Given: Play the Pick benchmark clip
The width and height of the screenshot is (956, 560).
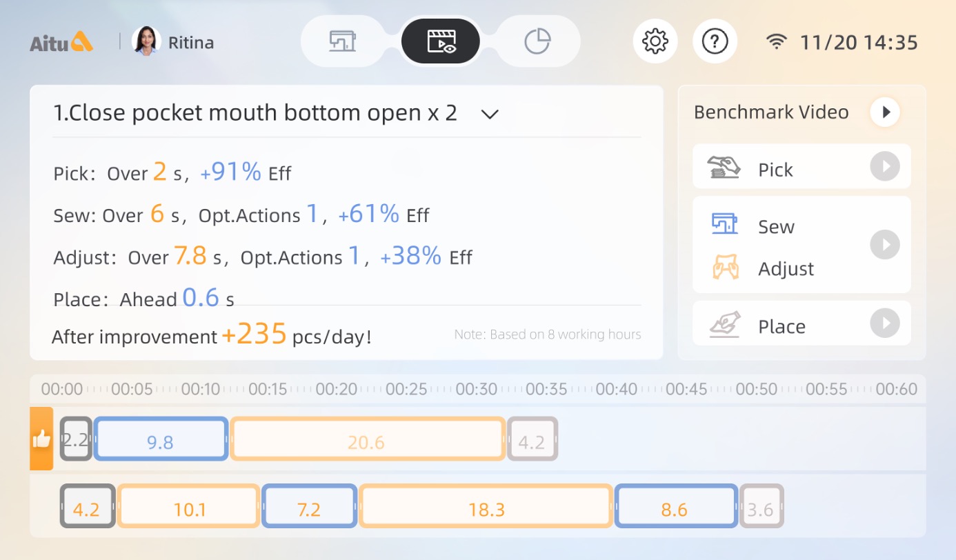Looking at the screenshot, I should [885, 167].
